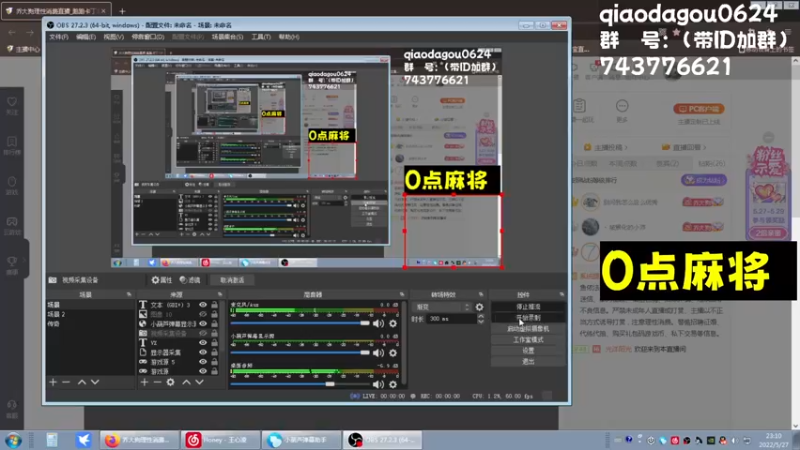Screen dimensions: 800x450
Task: Increase transition duration with up arrow
Action: (x=481, y=316)
